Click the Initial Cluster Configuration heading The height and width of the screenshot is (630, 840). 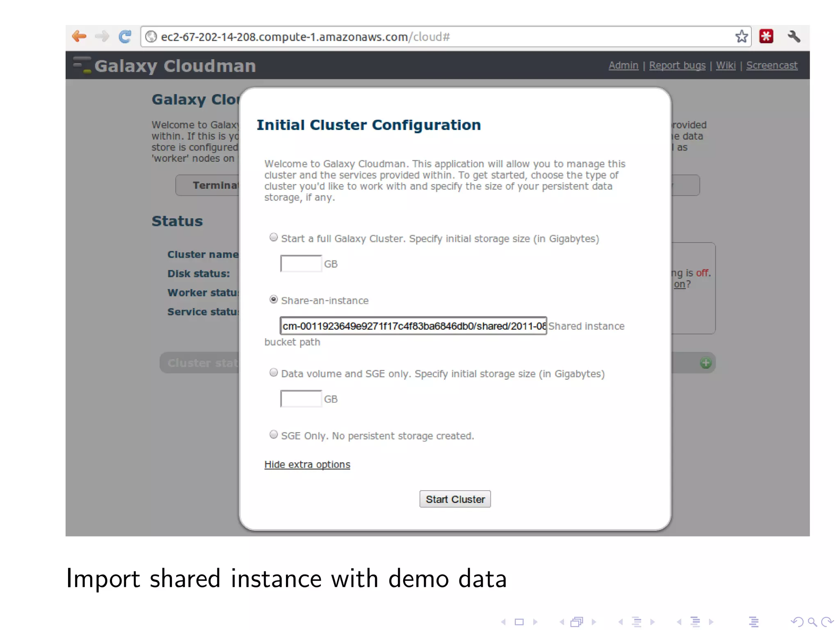(369, 125)
